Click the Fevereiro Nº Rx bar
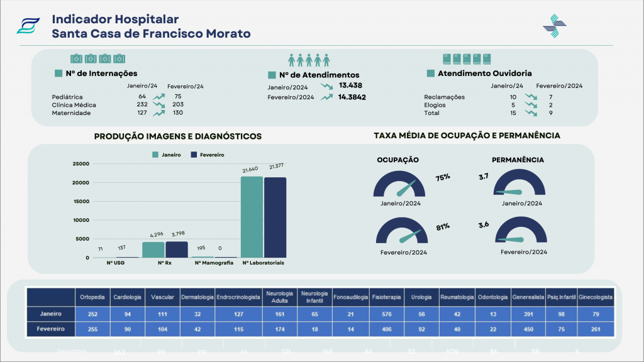 tap(177, 250)
